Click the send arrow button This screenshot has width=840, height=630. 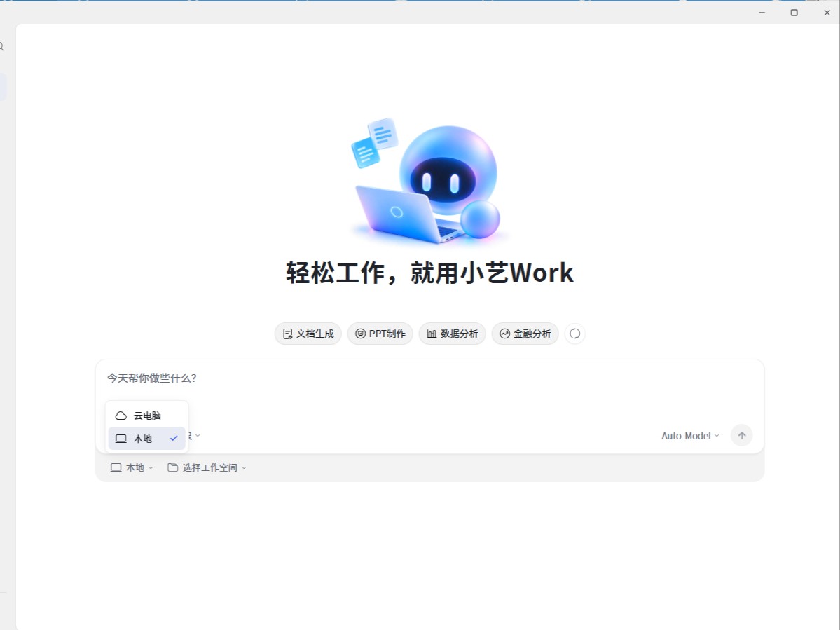pos(741,436)
